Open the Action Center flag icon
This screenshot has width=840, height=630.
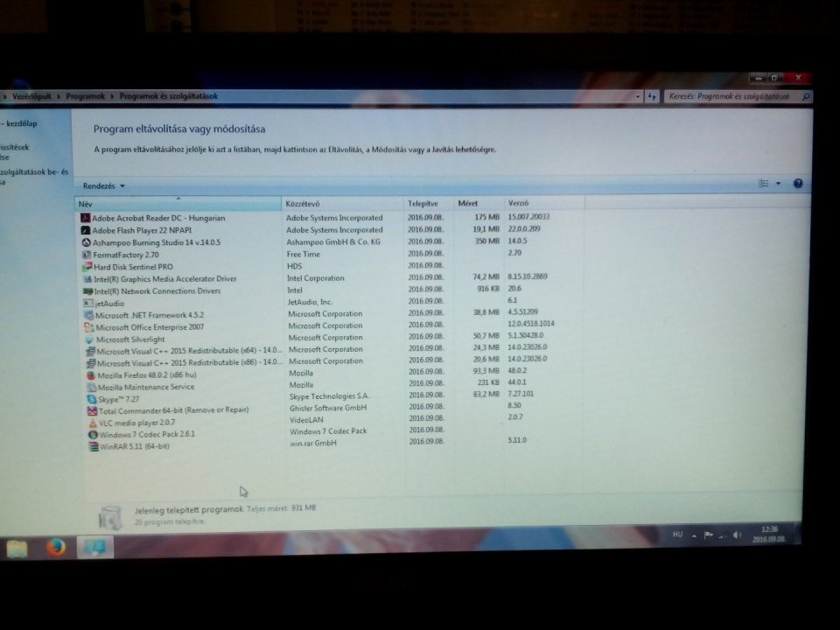708,535
